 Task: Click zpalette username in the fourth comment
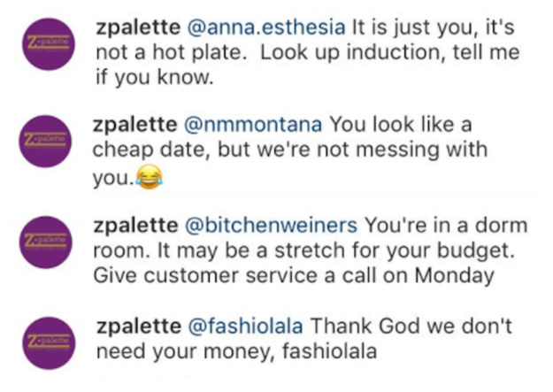point(139,327)
